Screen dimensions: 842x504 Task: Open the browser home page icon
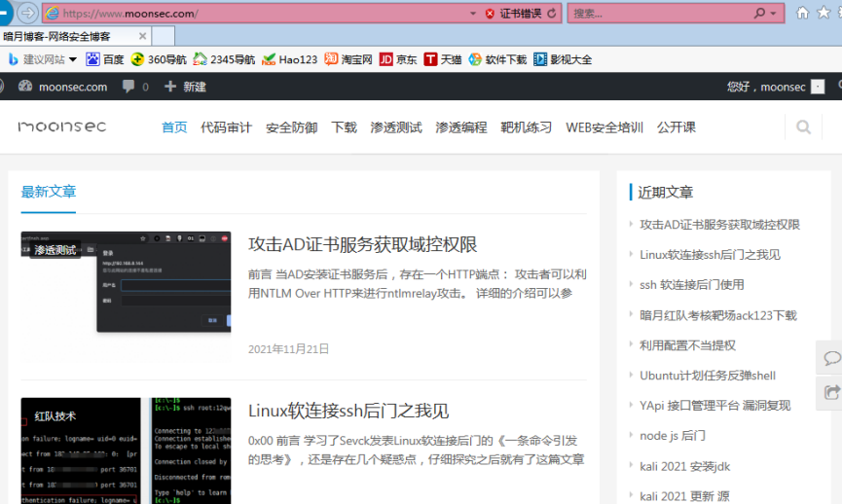[x=802, y=14]
